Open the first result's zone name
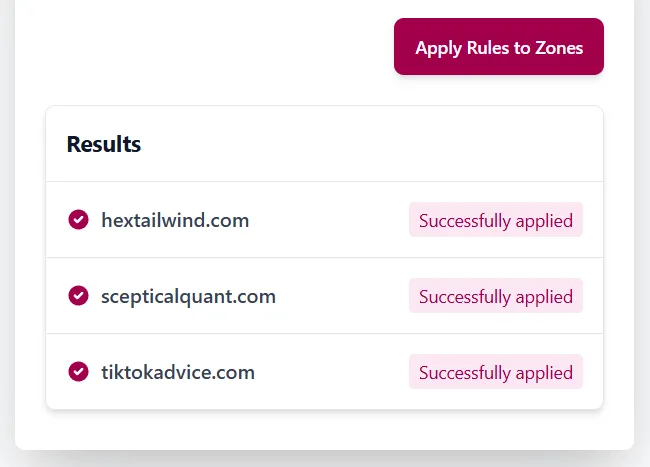 pos(175,220)
